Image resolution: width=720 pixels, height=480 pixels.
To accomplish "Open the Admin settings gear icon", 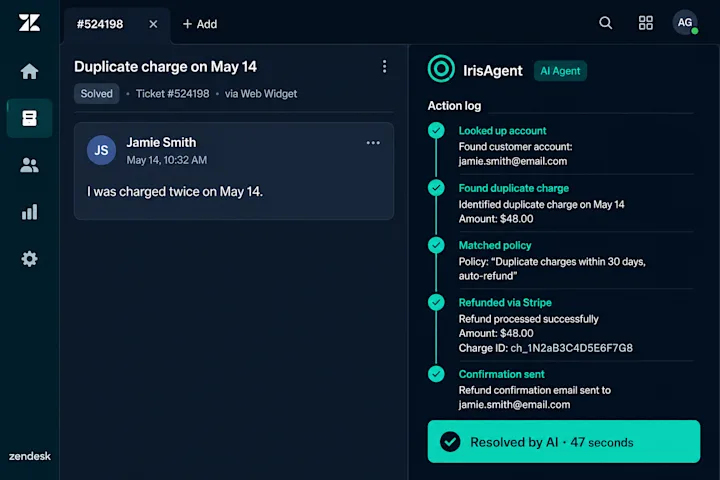I will [x=29, y=259].
